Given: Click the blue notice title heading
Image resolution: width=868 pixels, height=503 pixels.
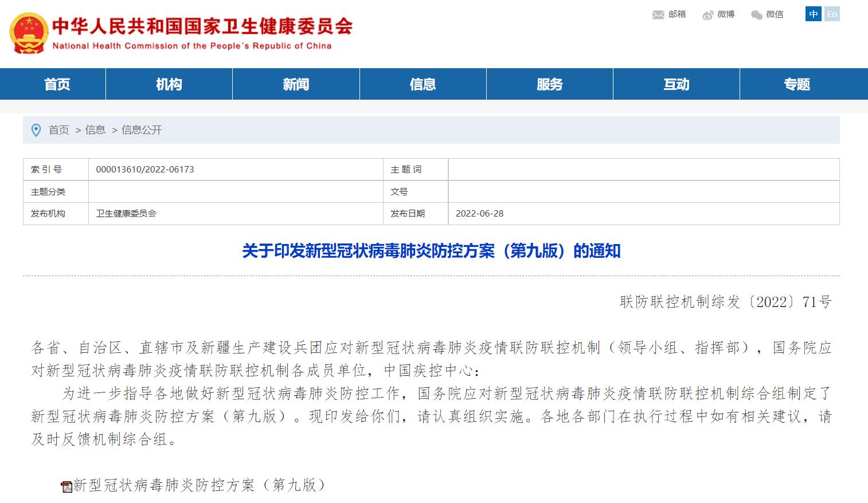Looking at the screenshot, I should tap(431, 251).
